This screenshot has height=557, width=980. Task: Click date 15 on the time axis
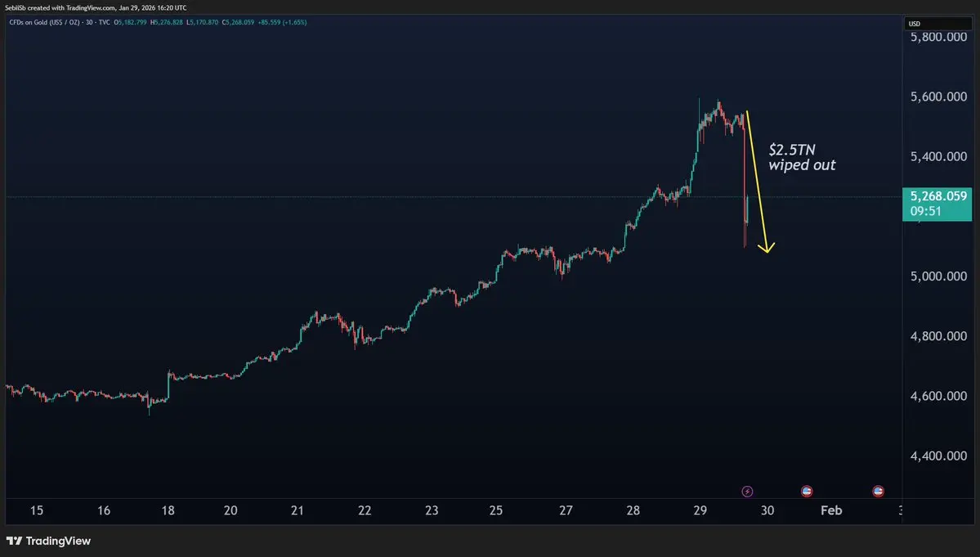(x=37, y=510)
